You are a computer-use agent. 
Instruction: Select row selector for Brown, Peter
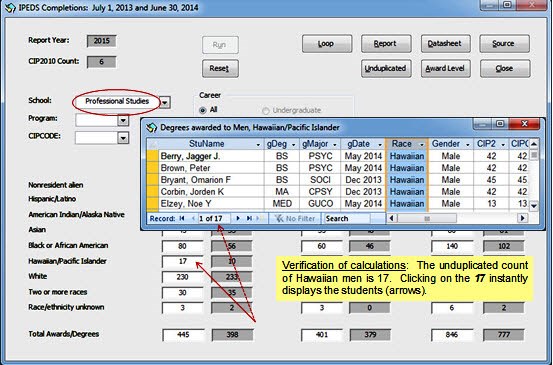click(x=153, y=168)
